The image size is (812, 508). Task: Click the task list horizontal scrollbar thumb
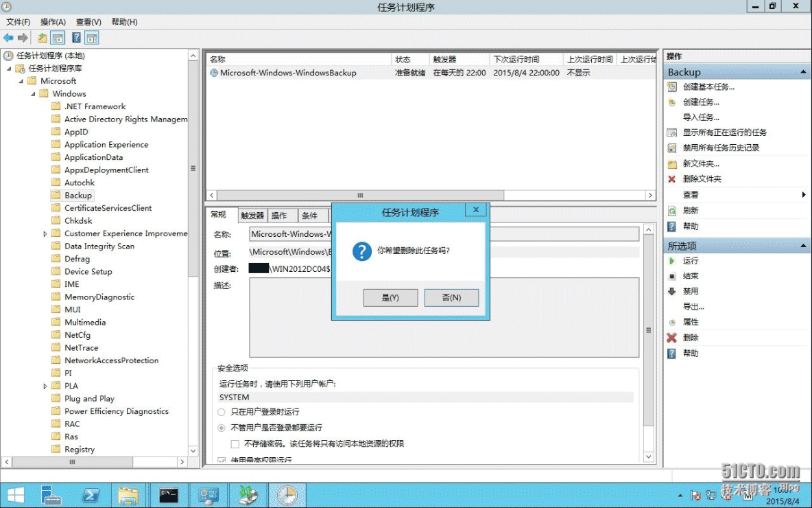coord(361,196)
